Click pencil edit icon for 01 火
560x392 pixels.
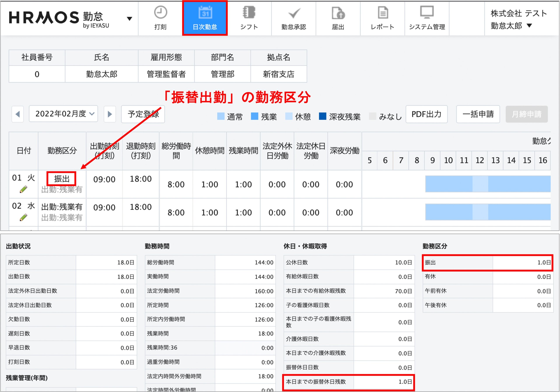tap(23, 189)
